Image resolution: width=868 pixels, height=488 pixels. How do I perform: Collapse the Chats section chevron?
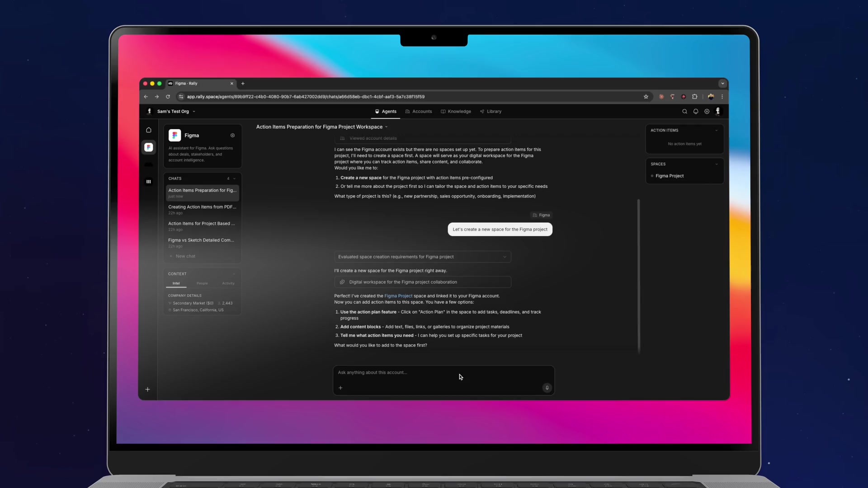click(234, 178)
